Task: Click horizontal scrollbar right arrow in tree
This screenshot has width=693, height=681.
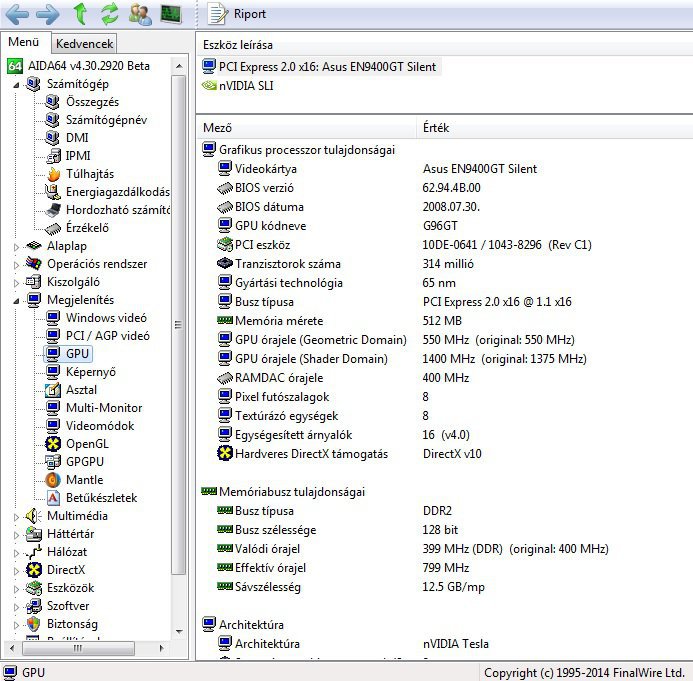Action: pyautogui.click(x=161, y=648)
